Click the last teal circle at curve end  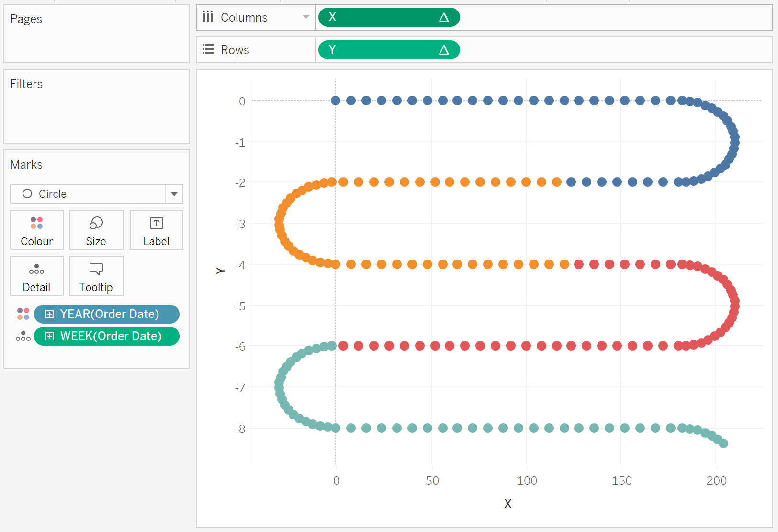coord(723,443)
